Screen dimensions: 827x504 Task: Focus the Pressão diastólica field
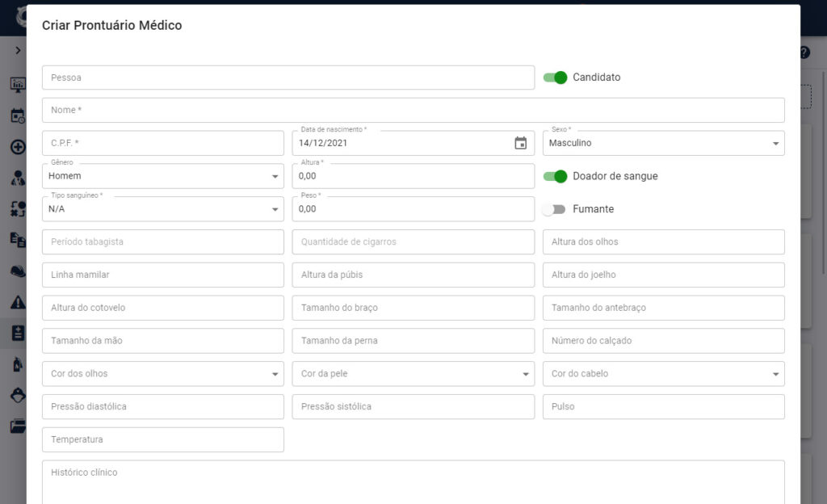tap(163, 406)
